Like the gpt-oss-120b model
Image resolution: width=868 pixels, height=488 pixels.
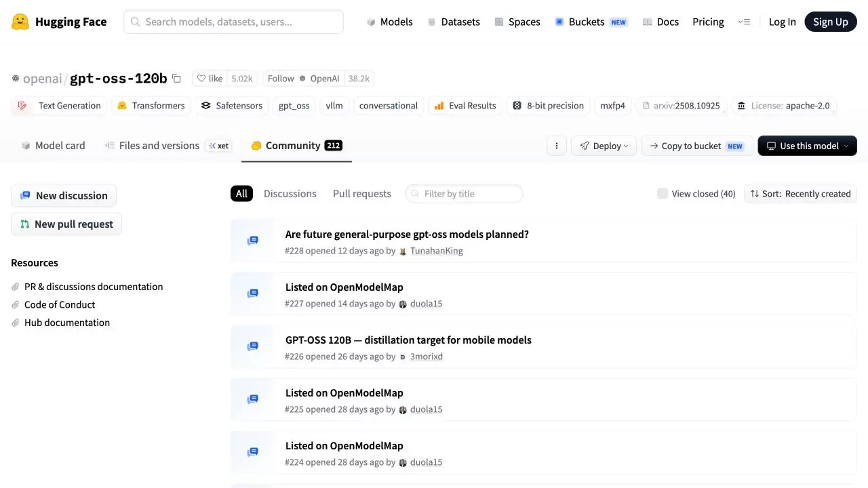point(210,79)
